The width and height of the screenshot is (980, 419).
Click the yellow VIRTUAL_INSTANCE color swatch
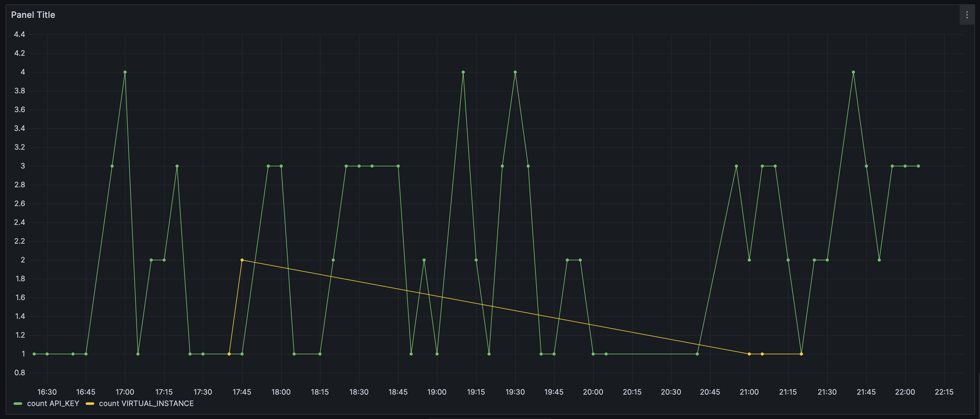pos(90,403)
